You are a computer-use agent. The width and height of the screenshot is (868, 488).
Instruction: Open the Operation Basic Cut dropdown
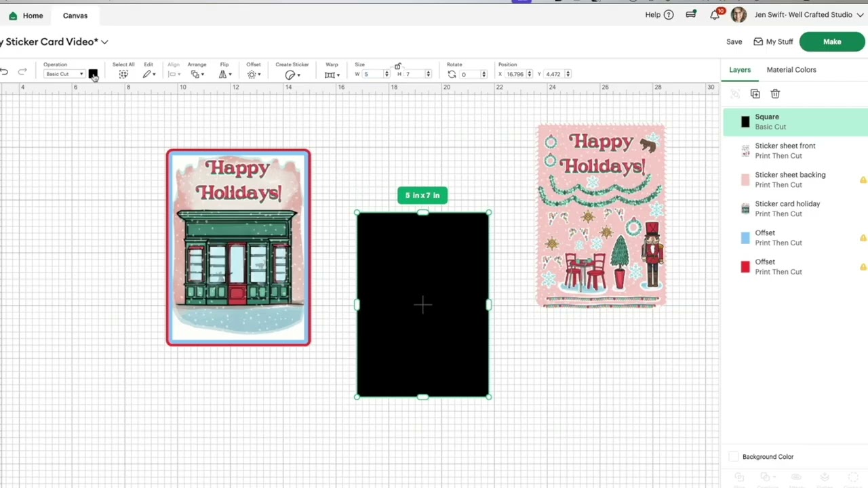64,74
